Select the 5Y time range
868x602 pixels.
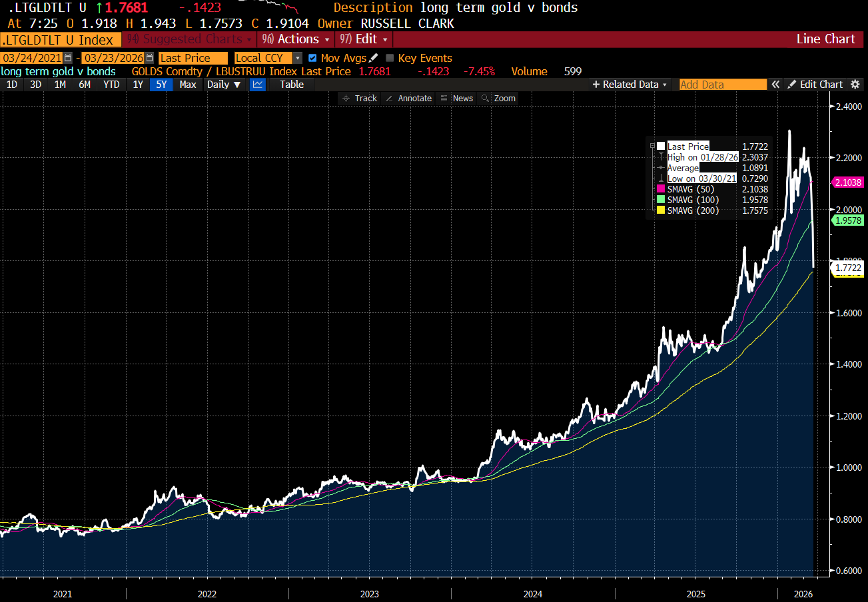coord(162,85)
